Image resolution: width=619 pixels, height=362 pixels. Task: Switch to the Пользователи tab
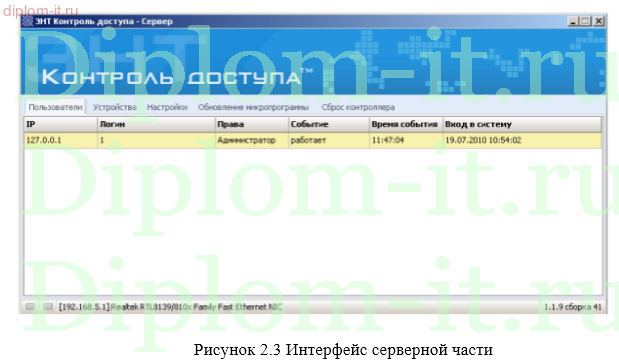pos(55,107)
